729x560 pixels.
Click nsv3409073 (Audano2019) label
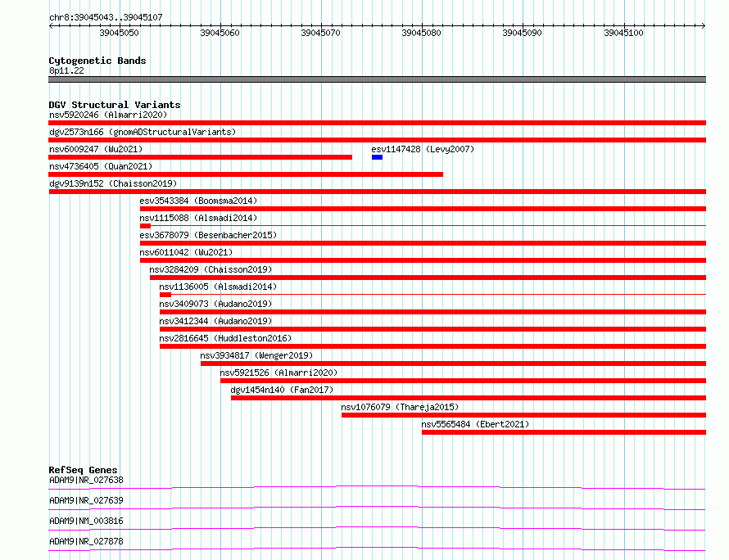point(215,304)
